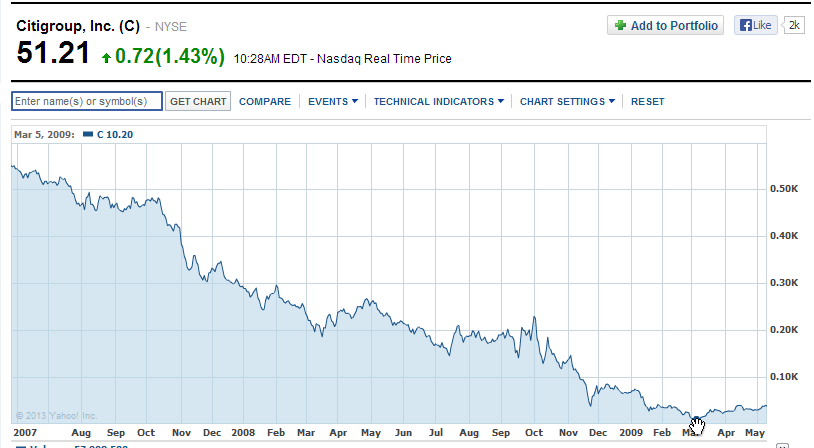The height and width of the screenshot is (448, 814).
Task: Click the 2009 label on the time axis
Action: 631,432
